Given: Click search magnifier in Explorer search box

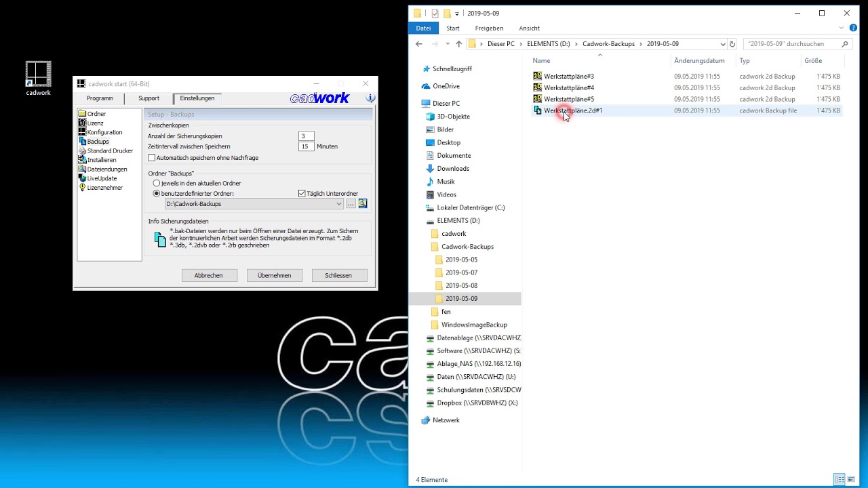Looking at the screenshot, I should coord(845,44).
